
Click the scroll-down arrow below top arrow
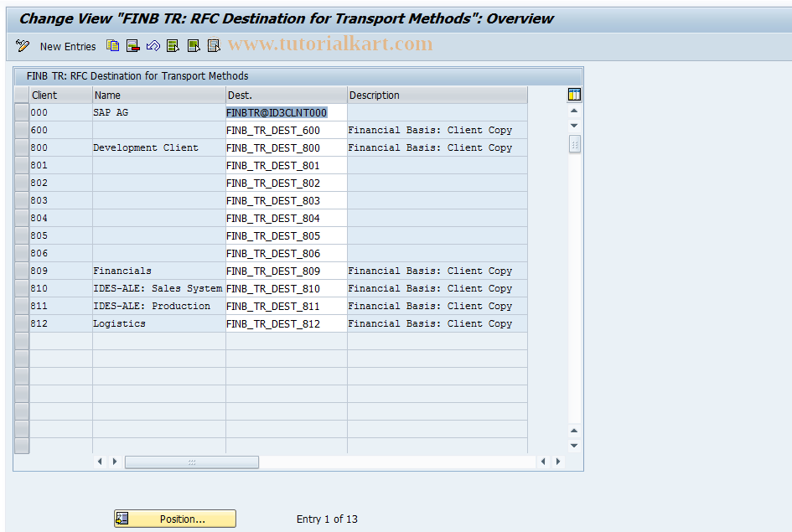click(x=574, y=125)
